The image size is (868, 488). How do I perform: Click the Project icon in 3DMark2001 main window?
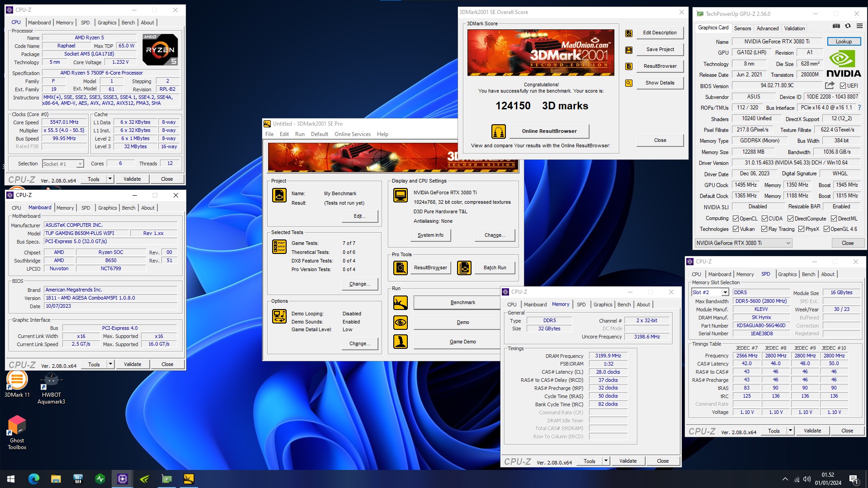tap(279, 195)
